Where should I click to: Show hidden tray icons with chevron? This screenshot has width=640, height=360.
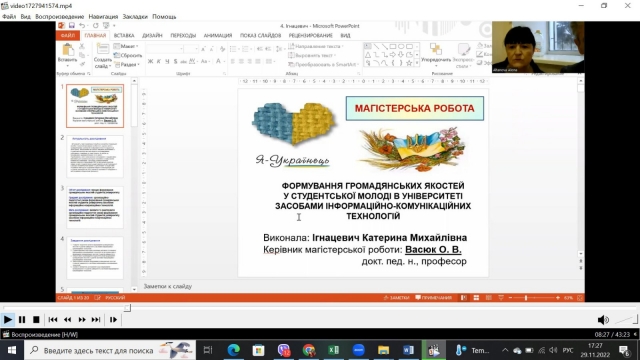[x=505, y=350]
